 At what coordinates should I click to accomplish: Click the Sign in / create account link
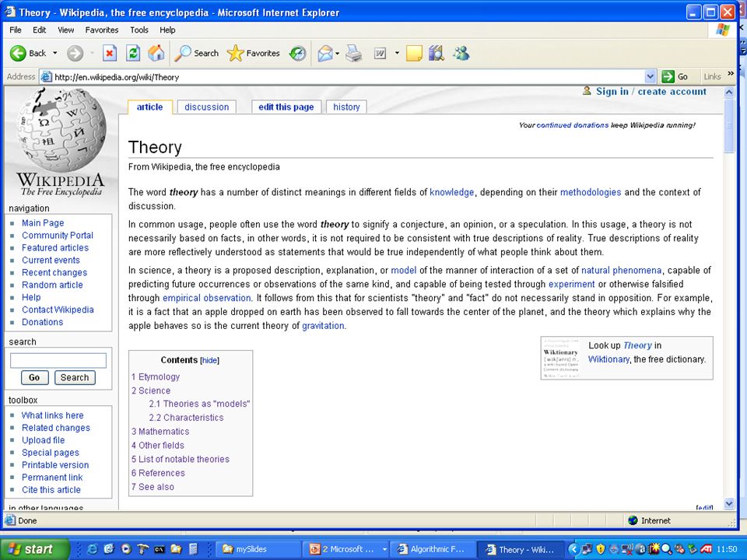[651, 92]
